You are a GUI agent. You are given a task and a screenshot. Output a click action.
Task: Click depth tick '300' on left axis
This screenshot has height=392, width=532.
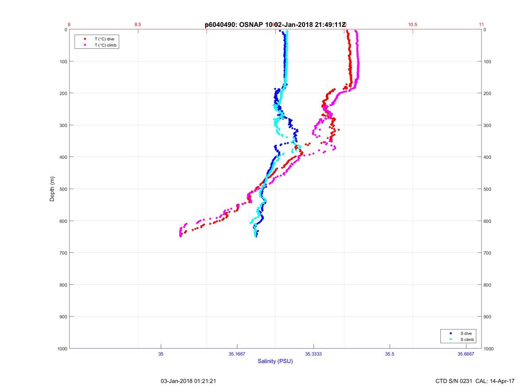(x=63, y=125)
